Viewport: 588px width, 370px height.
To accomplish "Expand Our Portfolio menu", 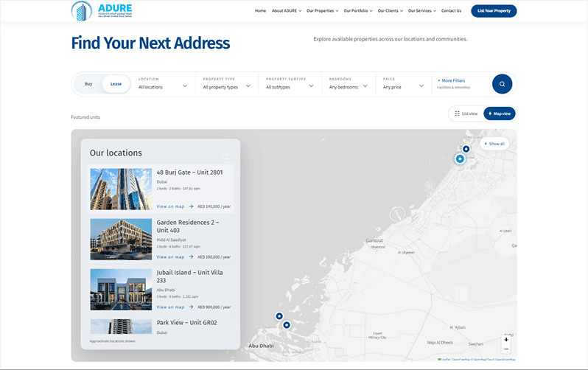I will coord(358,11).
